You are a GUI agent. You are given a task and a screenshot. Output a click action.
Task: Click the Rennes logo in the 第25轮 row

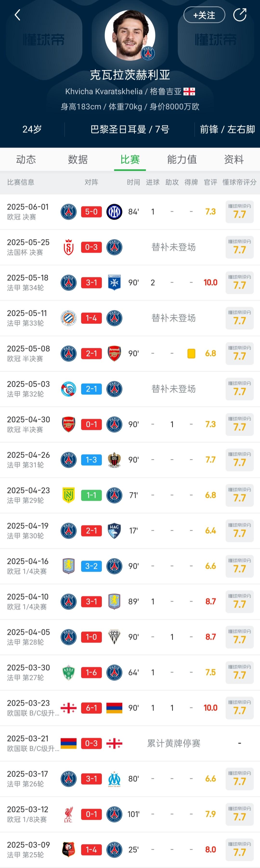point(68,850)
